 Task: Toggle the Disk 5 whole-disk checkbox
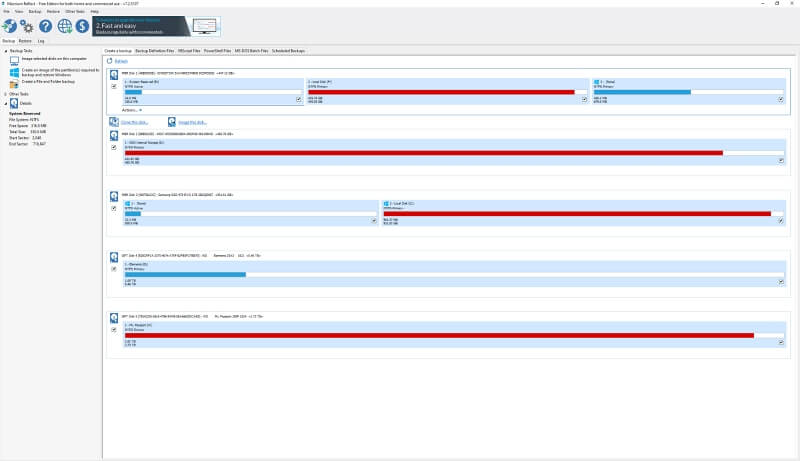coord(114,329)
